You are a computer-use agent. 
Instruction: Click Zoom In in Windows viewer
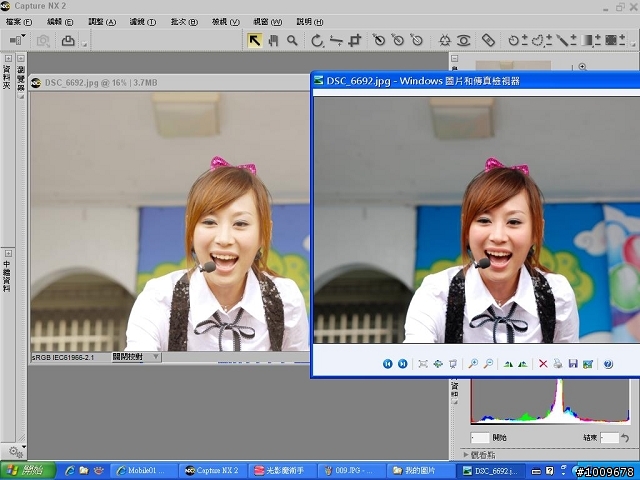(473, 364)
